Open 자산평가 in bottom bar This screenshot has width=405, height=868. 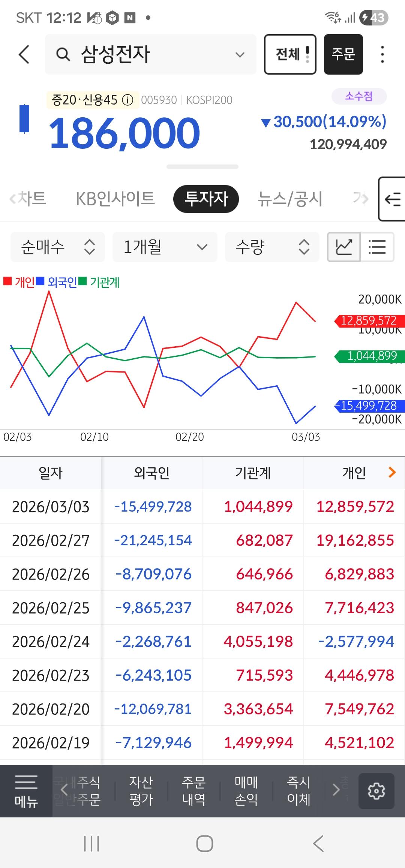[x=141, y=791]
